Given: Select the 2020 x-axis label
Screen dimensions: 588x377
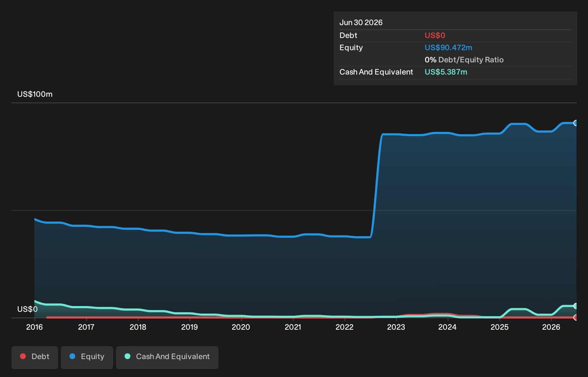Looking at the screenshot, I should pos(241,327).
